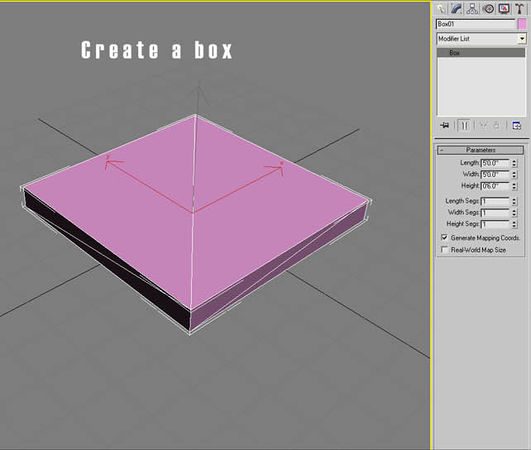Screen dimensions: 531x450
Task: Click the Width value field
Action: coord(495,175)
